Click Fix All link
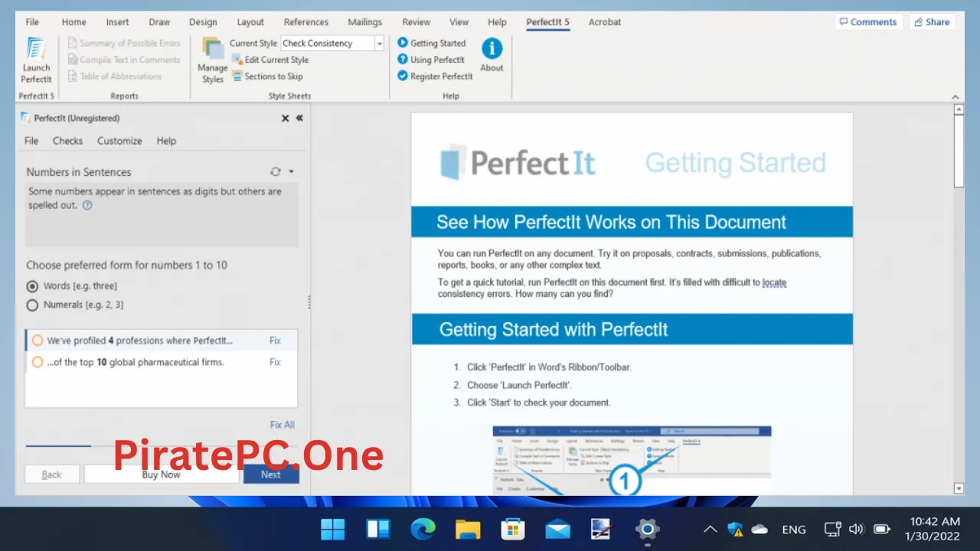The width and height of the screenshot is (980, 551). click(282, 425)
